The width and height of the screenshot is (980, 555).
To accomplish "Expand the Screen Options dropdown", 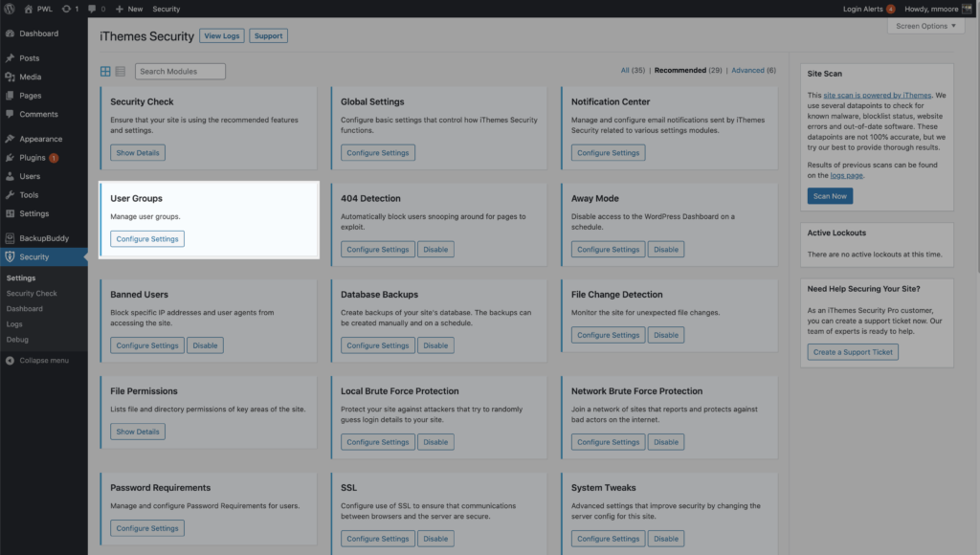I will click(x=925, y=26).
